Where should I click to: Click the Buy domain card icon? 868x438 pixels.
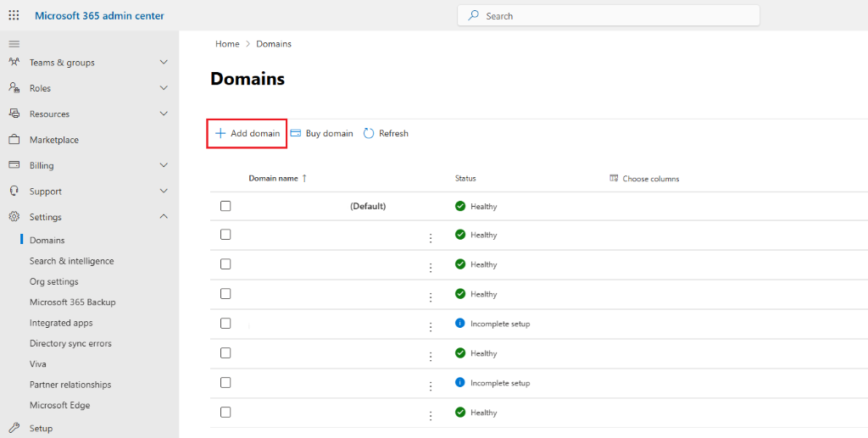coord(296,133)
